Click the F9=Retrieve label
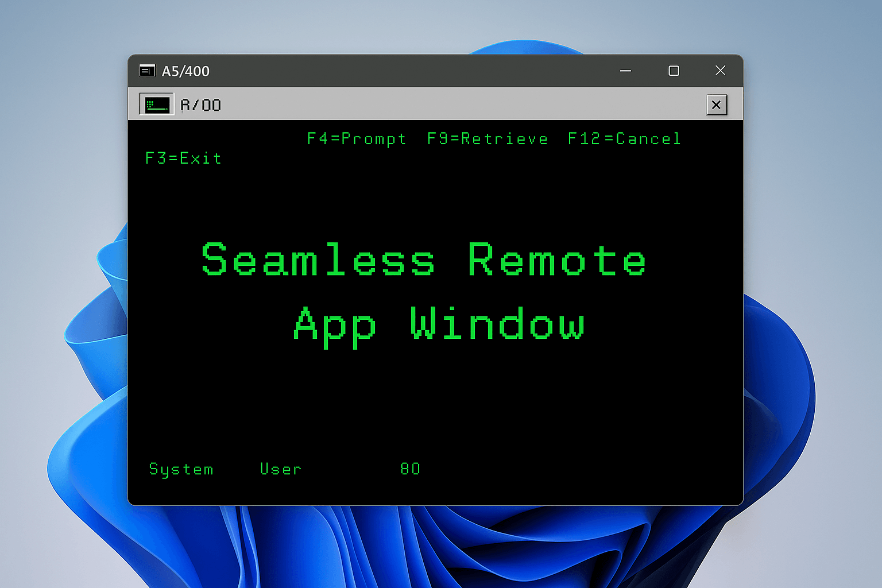The image size is (882, 588). pos(487,138)
